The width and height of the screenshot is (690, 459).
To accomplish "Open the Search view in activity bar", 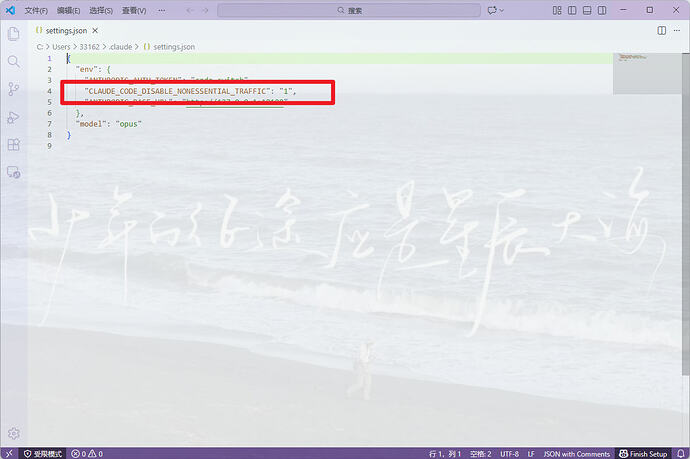I will pyautogui.click(x=14, y=62).
